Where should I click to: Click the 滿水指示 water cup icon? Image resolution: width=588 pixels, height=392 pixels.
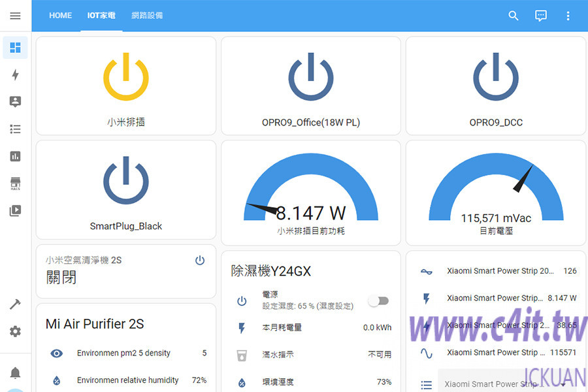pyautogui.click(x=242, y=355)
